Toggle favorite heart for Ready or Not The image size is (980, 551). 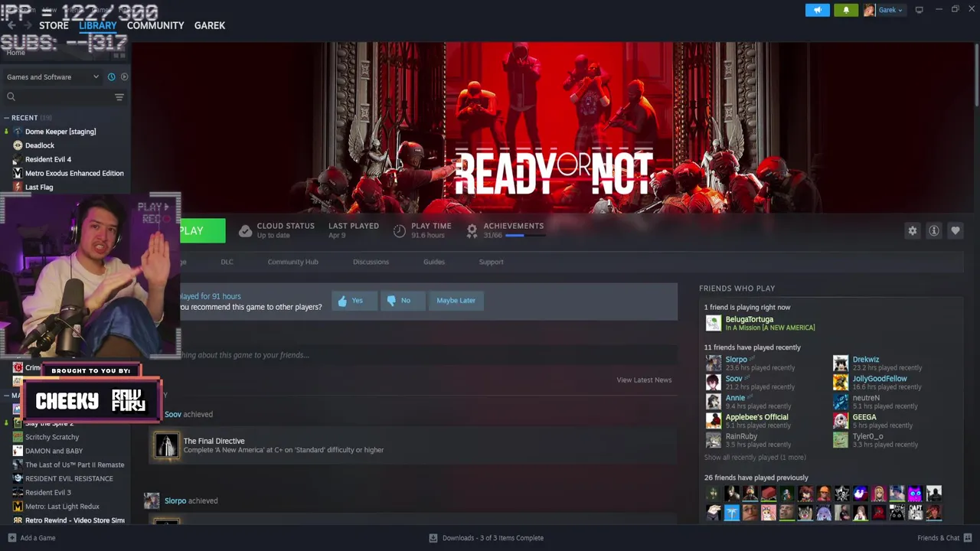point(955,230)
